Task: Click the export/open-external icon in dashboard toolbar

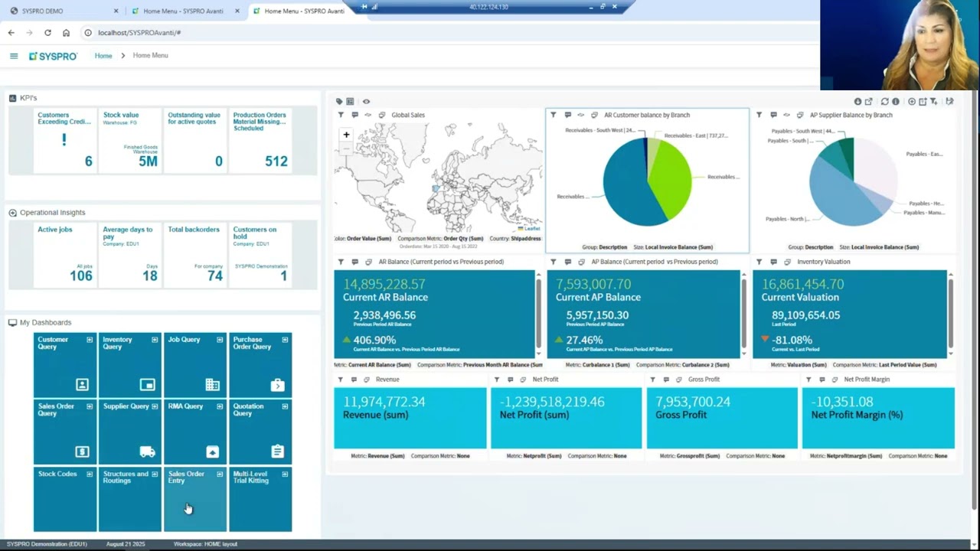Action: (x=869, y=101)
